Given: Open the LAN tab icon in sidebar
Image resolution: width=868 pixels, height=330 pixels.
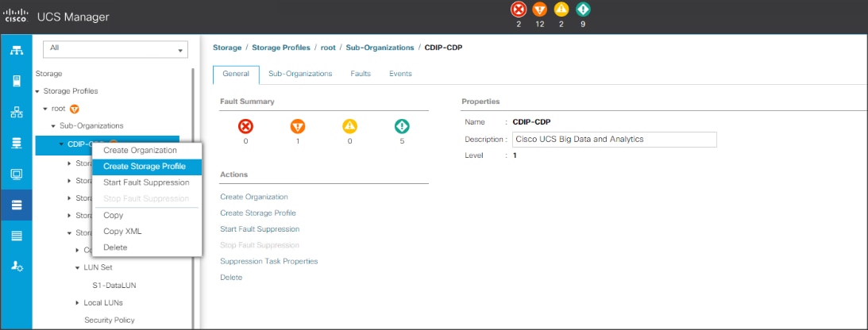Looking at the screenshot, I should [17, 112].
